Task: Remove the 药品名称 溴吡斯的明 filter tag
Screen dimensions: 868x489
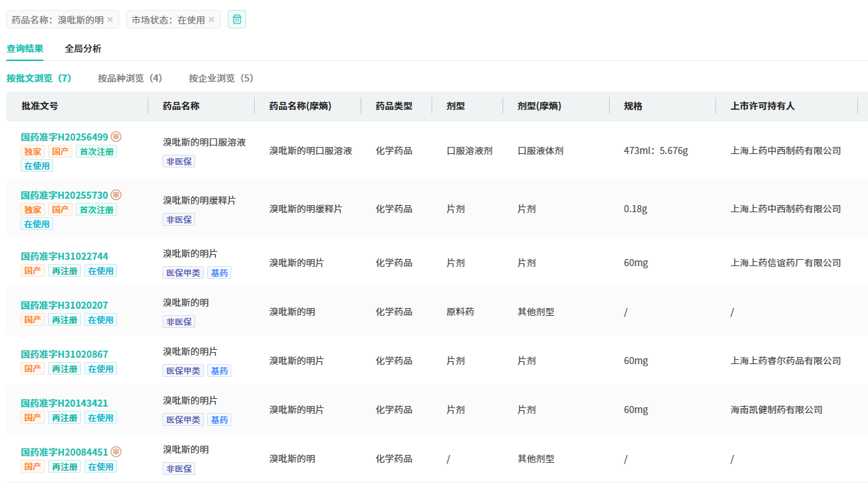Action: pos(110,20)
